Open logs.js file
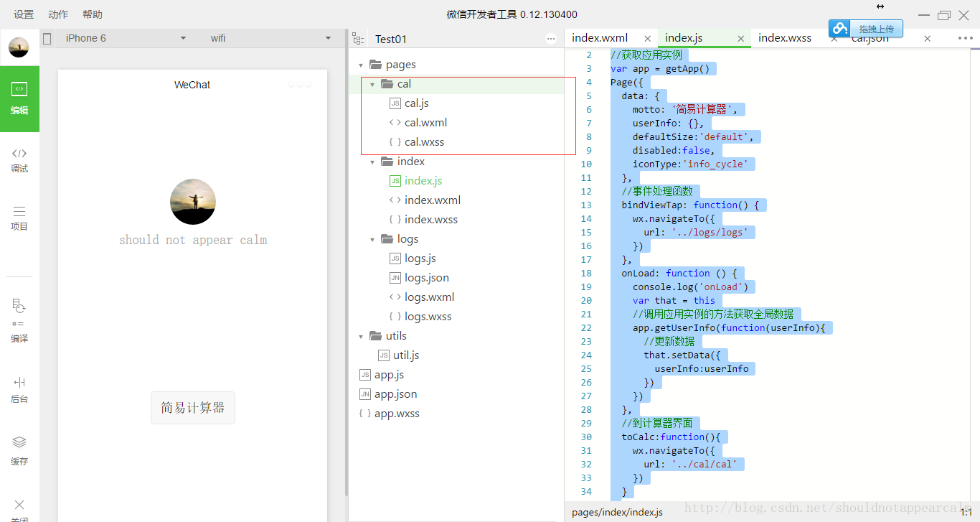 pos(420,258)
